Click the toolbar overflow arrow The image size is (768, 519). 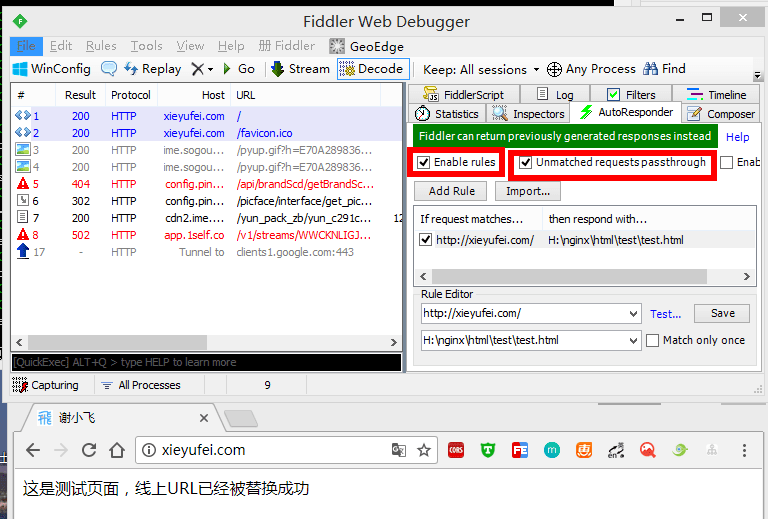tap(757, 75)
